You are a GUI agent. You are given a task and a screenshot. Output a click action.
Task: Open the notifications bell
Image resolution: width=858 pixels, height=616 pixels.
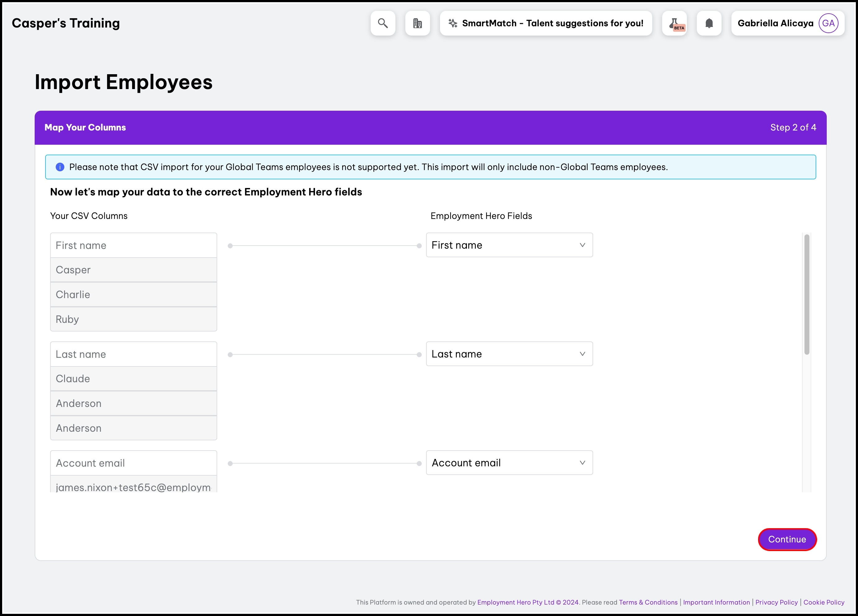(709, 23)
